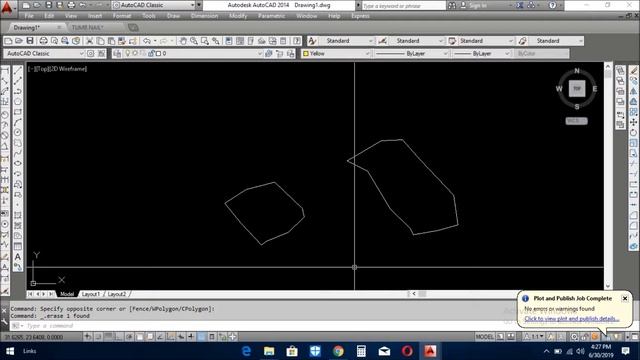Click Workspace Settings gear icon
The width and height of the screenshot is (640, 360).
click(x=91, y=53)
